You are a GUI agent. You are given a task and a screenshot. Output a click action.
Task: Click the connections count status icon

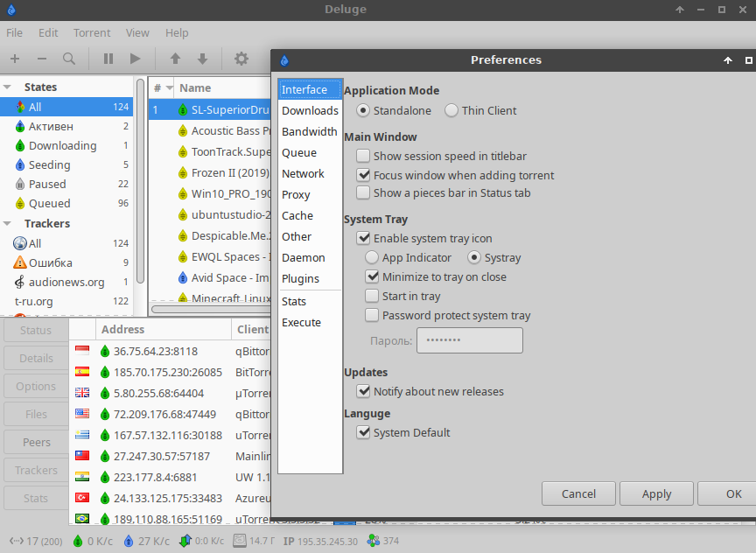tap(17, 541)
